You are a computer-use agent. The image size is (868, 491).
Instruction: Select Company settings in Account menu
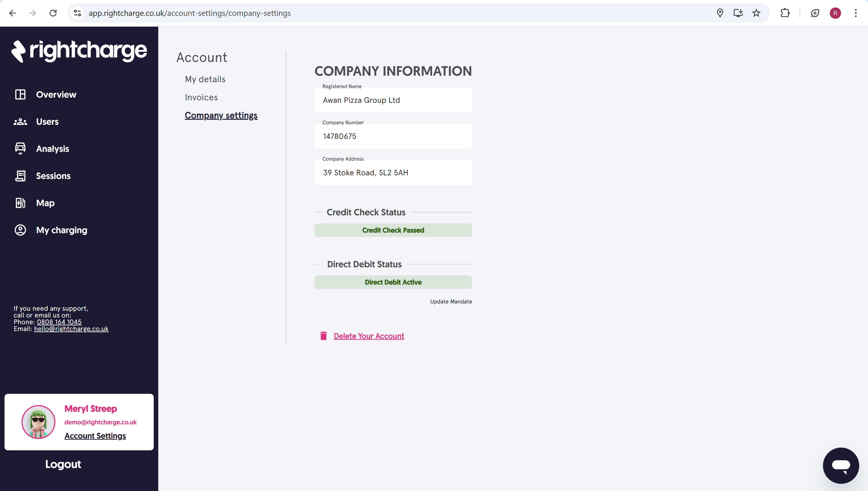click(x=221, y=115)
